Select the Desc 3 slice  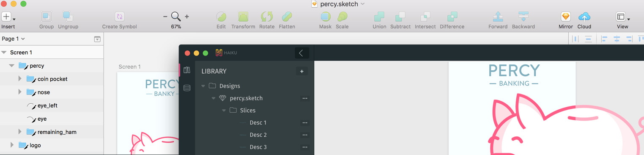(258, 147)
